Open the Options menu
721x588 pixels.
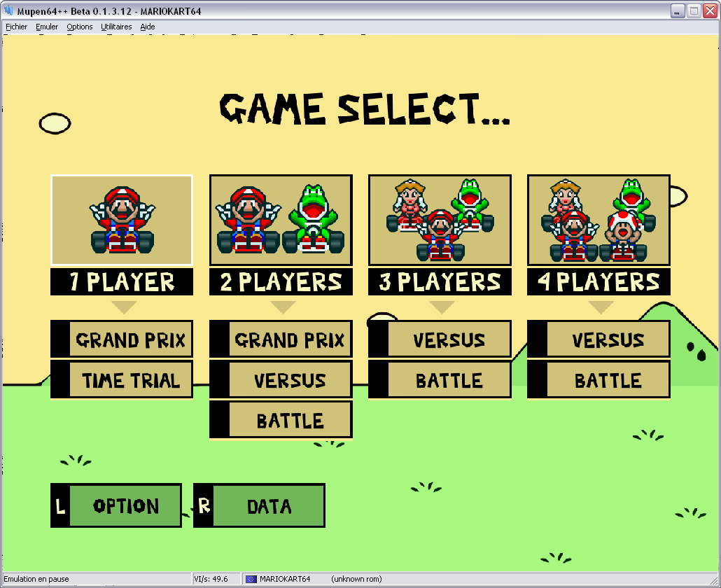(x=80, y=27)
